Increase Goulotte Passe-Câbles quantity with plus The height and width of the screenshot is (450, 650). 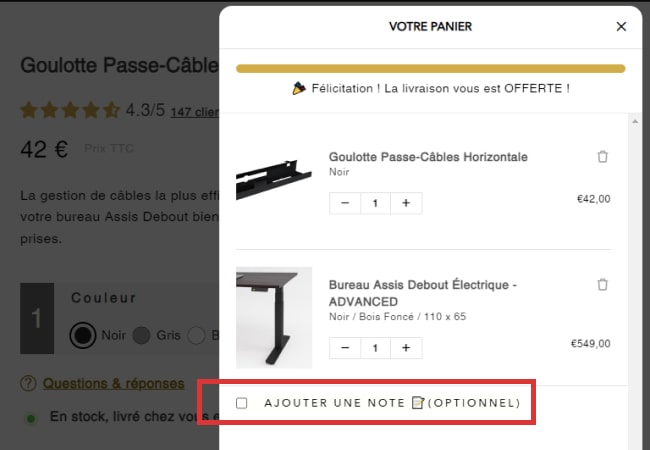click(x=406, y=203)
